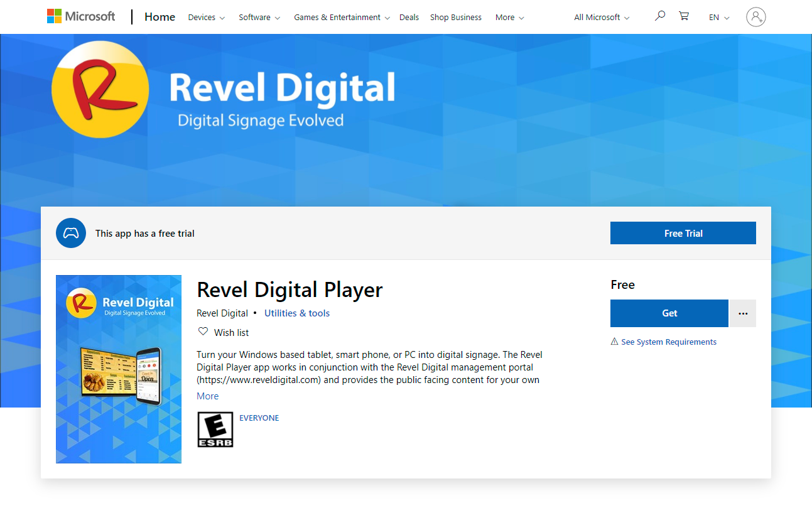The width and height of the screenshot is (812, 508).
Task: Open the Deals menu item
Action: tap(409, 18)
